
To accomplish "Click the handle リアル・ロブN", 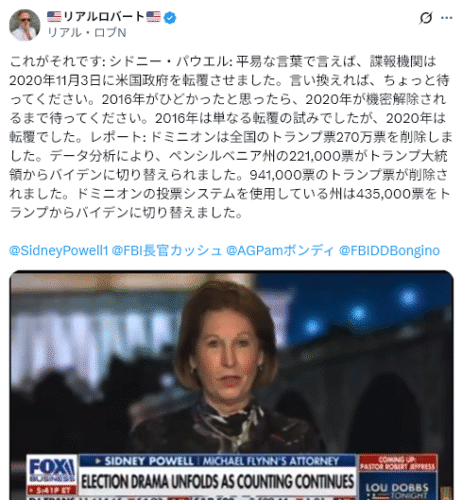I will (87, 33).
